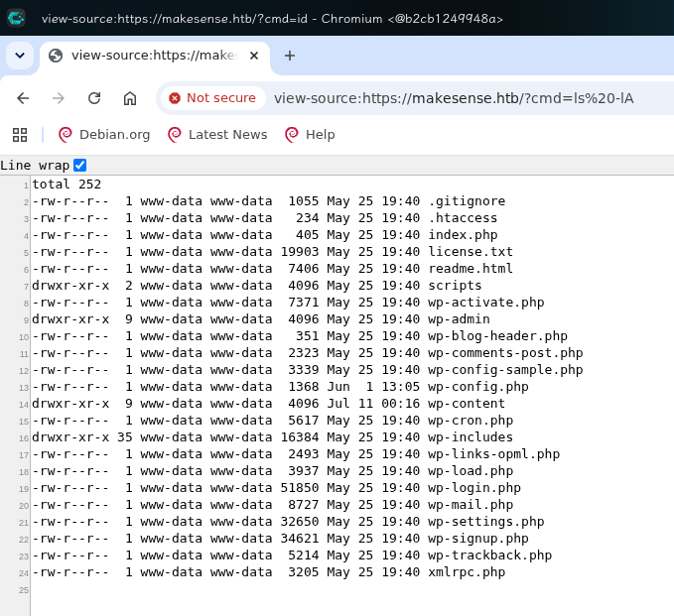The height and width of the screenshot is (616, 674).
Task: Click the wp-config.php line in source
Action: [x=280, y=387]
